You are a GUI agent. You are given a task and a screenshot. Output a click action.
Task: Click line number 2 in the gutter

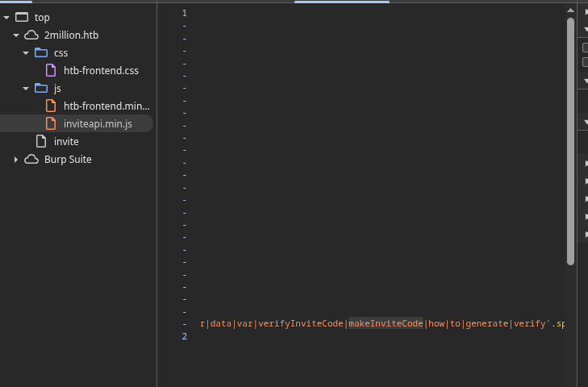click(185, 336)
